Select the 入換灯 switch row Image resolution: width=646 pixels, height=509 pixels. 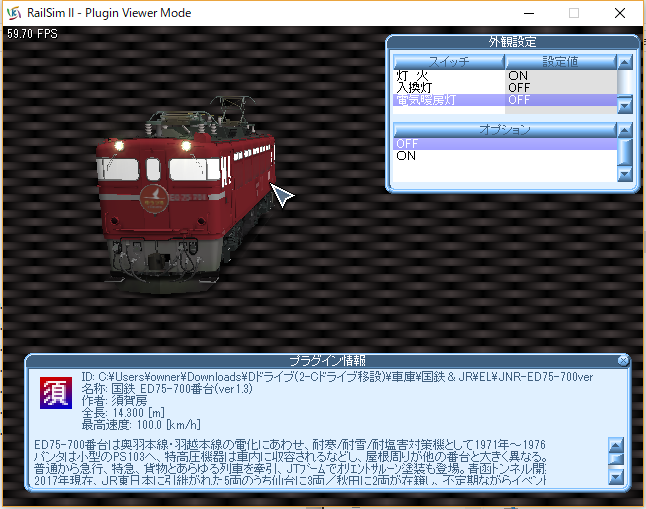[505, 88]
